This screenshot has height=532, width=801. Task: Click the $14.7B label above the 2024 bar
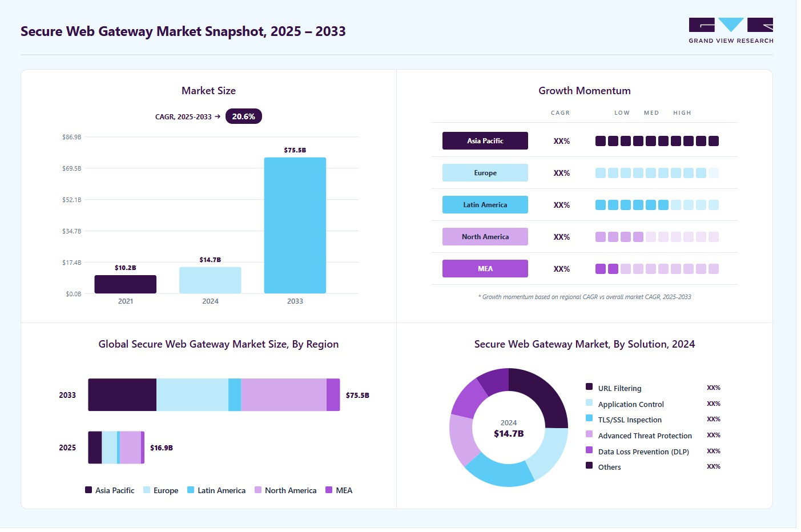pyautogui.click(x=210, y=260)
